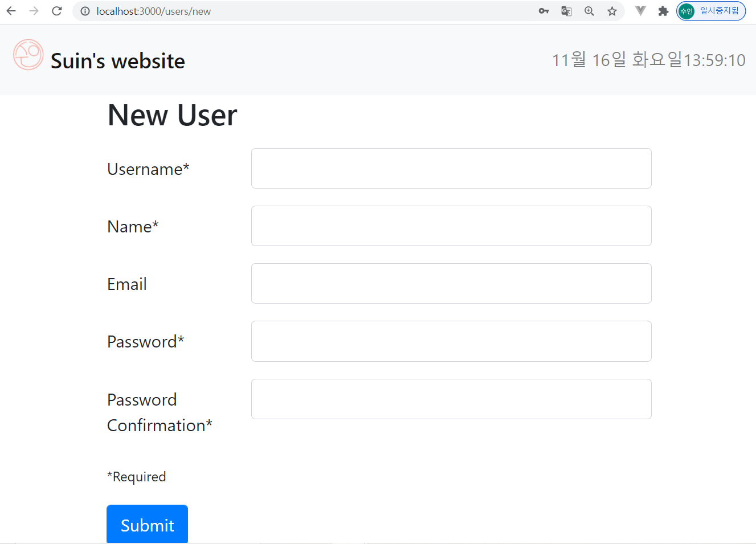
Task: Focus the Password Confirmation input field
Action: pyautogui.click(x=451, y=399)
